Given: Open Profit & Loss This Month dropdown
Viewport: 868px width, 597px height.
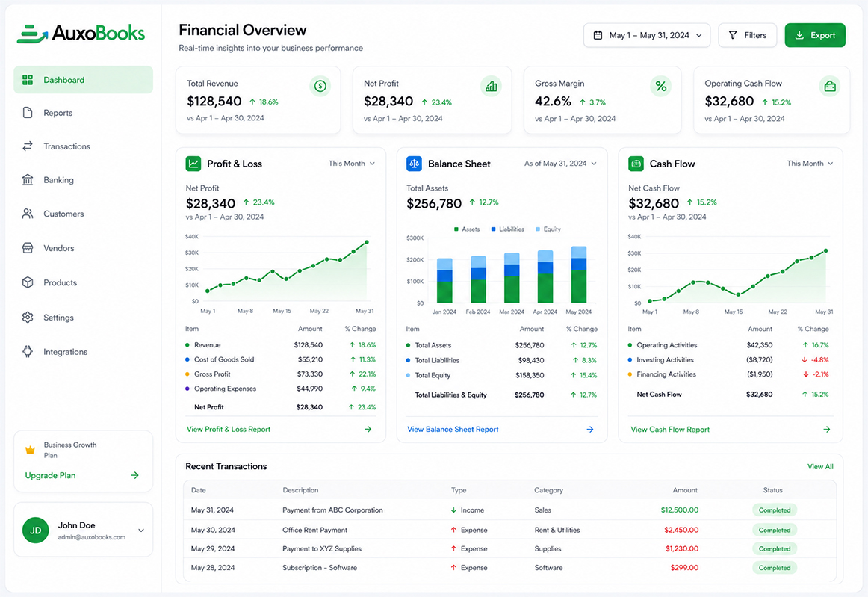Looking at the screenshot, I should click(352, 164).
